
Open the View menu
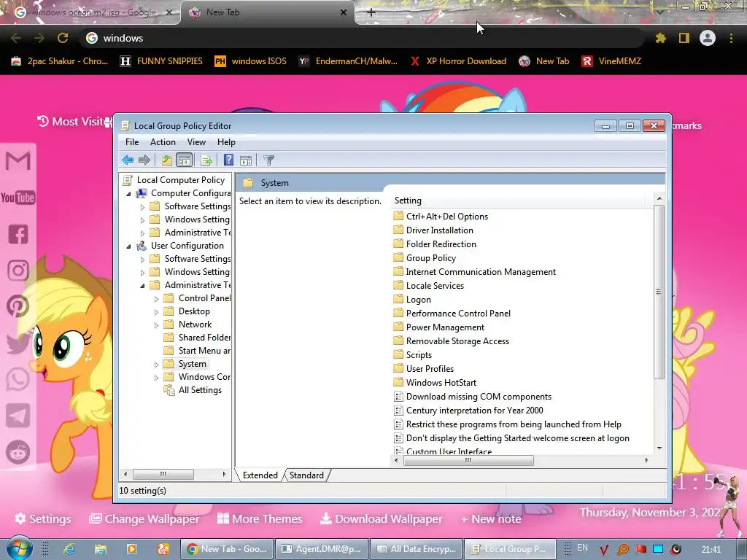point(196,142)
